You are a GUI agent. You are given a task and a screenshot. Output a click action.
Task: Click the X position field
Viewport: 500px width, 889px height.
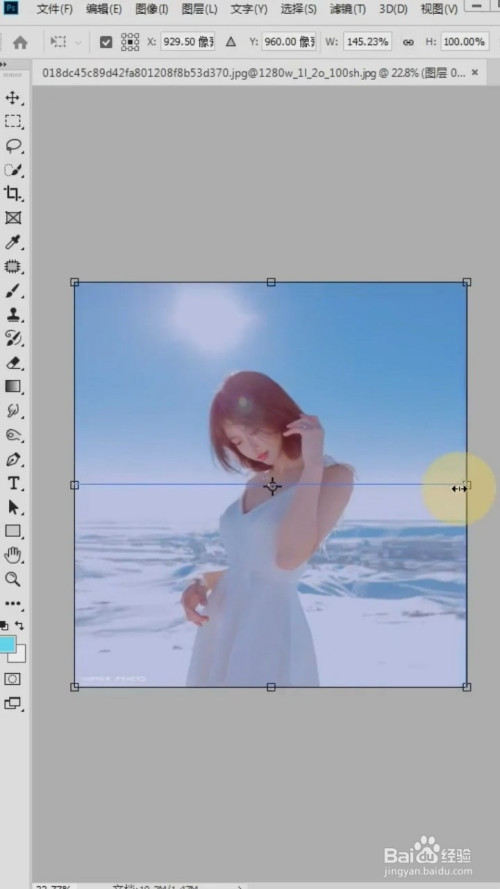pyautogui.click(x=188, y=42)
